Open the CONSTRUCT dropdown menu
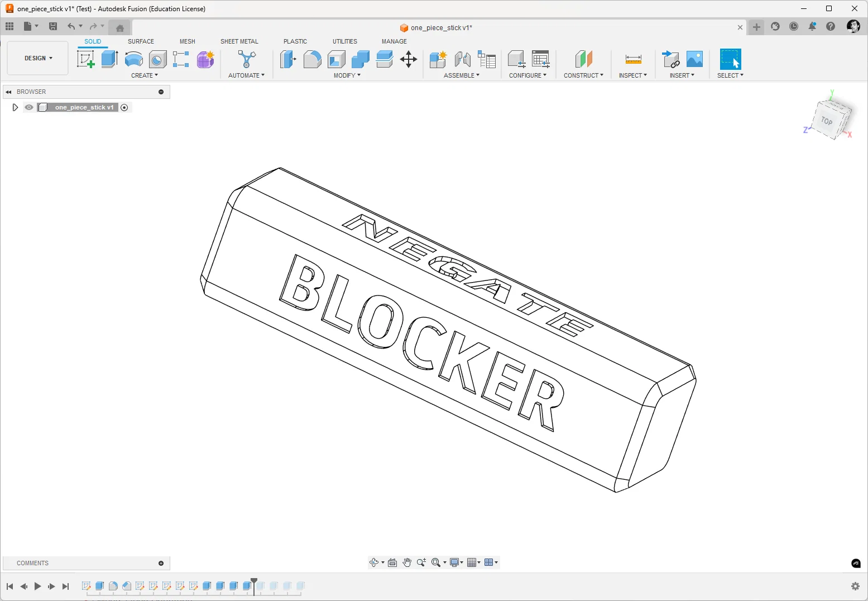This screenshot has width=868, height=601. click(583, 75)
